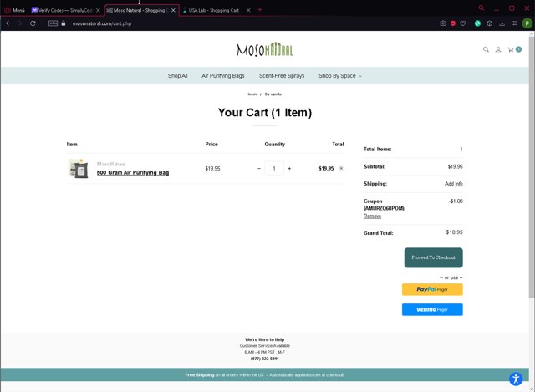Screen dimensions: 535x392
Task: Open the ad blocker shield icon
Action: pyautogui.click(x=453, y=23)
